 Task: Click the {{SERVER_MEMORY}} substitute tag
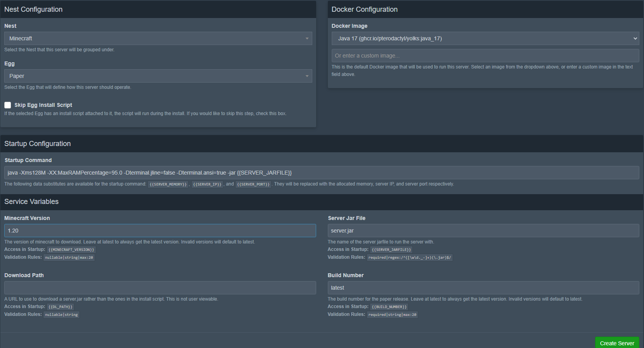coord(168,184)
